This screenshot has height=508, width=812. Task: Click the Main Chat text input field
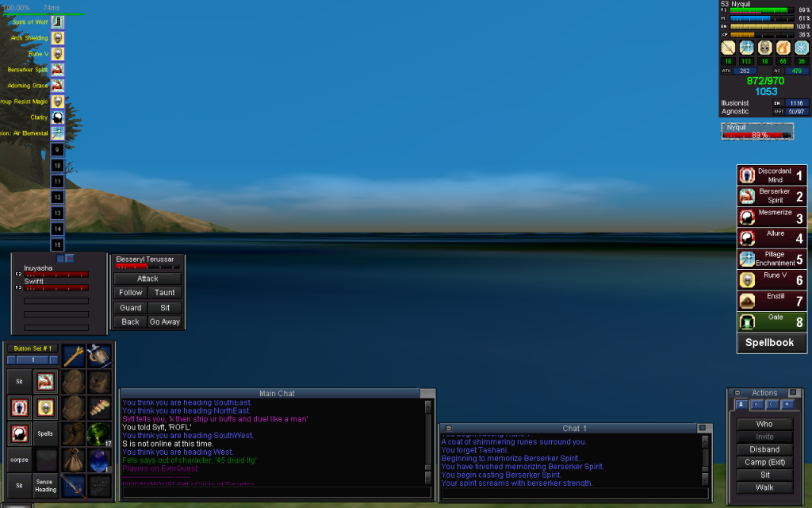274,492
